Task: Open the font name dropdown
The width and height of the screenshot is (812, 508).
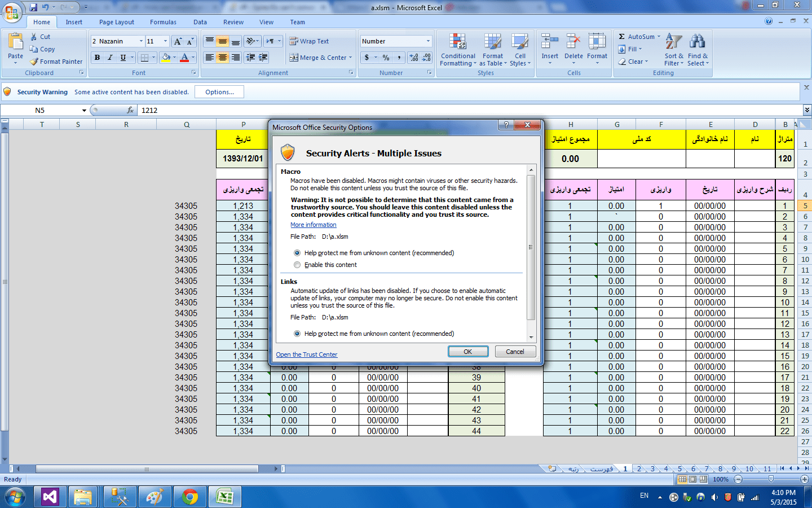Action: point(141,41)
